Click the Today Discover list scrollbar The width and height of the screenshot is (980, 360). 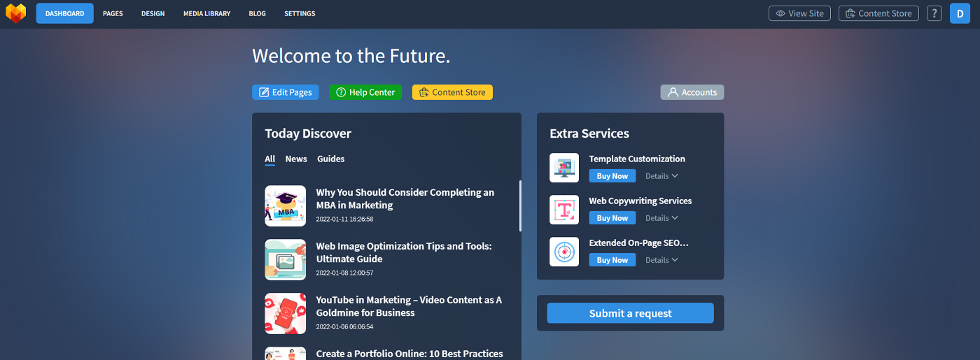(x=519, y=206)
